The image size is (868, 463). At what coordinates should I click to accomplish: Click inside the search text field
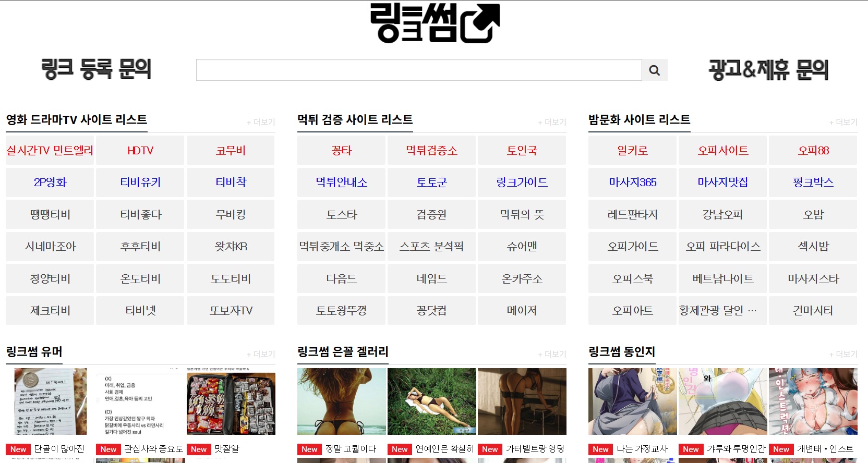click(x=418, y=70)
